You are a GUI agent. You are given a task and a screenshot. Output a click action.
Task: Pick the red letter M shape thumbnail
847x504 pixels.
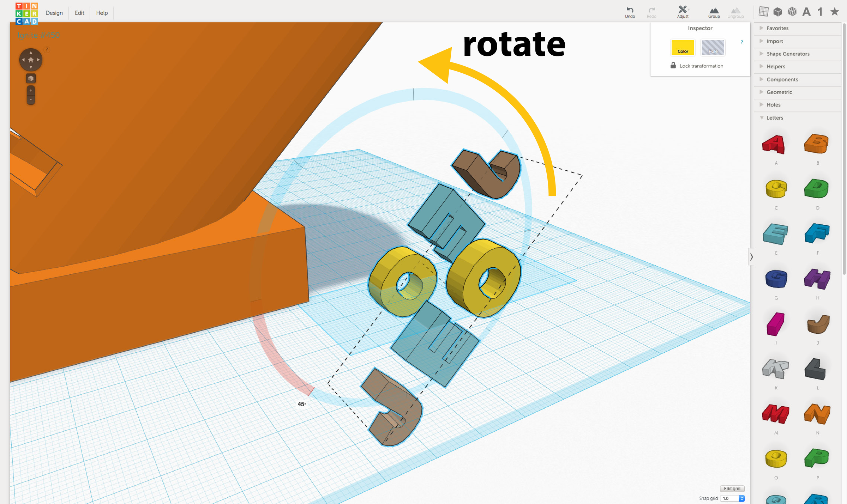(x=776, y=414)
